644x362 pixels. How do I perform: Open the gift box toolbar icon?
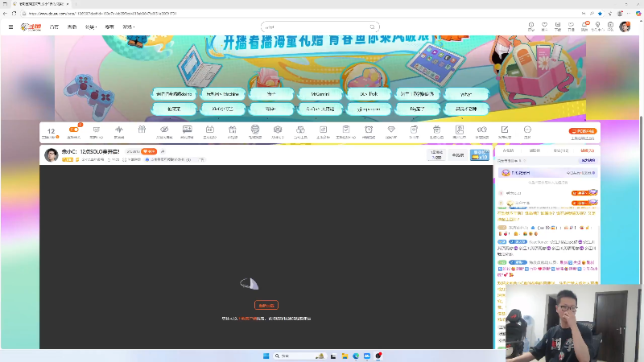pos(142,130)
